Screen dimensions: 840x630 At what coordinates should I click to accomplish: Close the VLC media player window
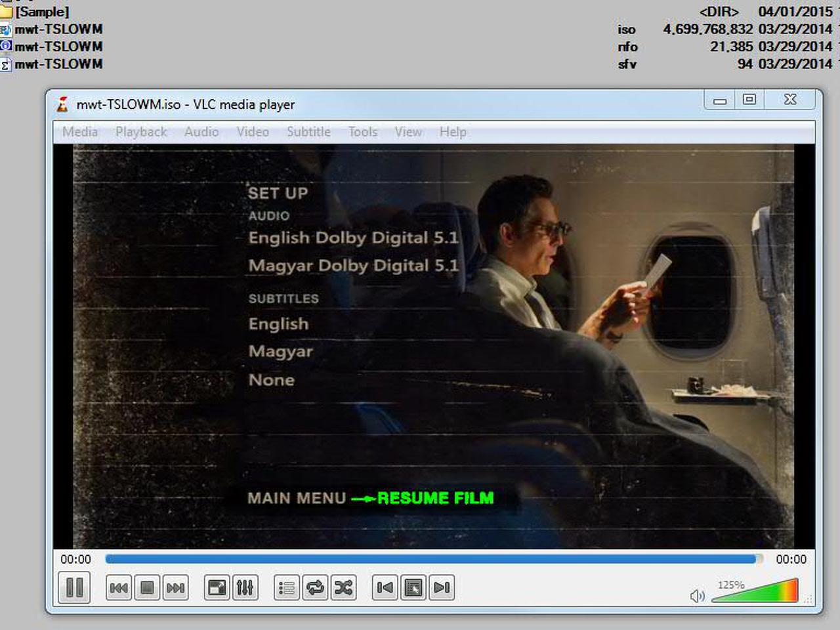tap(791, 100)
